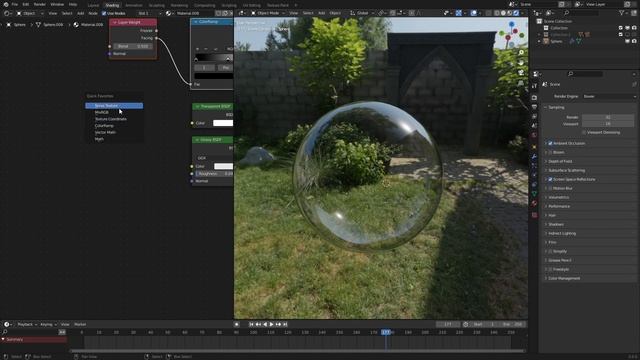This screenshot has height=360, width=640.
Task: Click the viewport pan hand icon
Action: pyautogui.click(x=521, y=62)
